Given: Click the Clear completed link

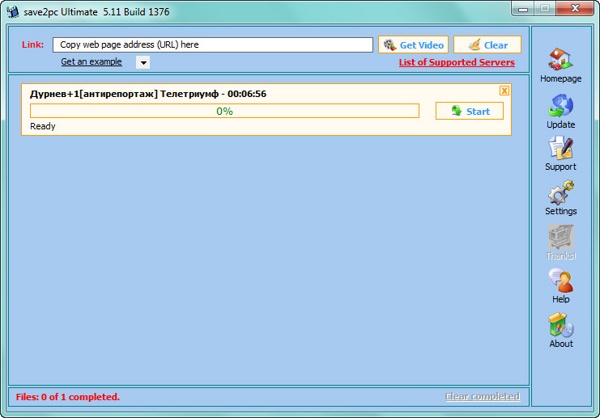Looking at the screenshot, I should 482,397.
